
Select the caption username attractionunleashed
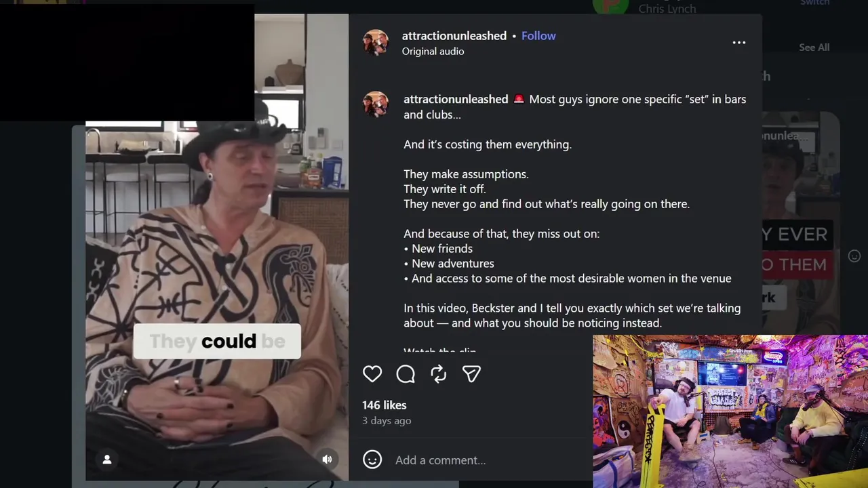(x=456, y=99)
